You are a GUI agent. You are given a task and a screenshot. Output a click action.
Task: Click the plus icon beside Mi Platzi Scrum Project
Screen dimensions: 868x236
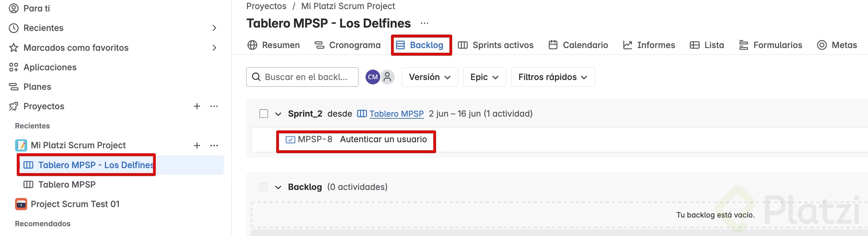[x=197, y=146]
